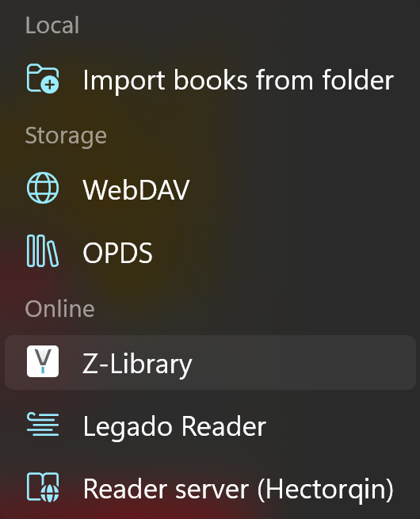Image resolution: width=420 pixels, height=519 pixels.
Task: Click the Reader server book-globe icon
Action: (x=43, y=487)
